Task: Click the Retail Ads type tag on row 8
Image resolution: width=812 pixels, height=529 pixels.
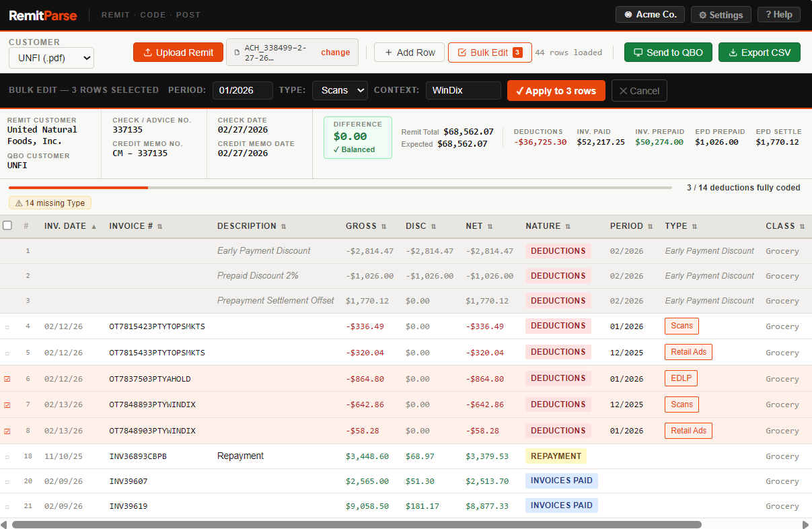Action: click(x=688, y=431)
